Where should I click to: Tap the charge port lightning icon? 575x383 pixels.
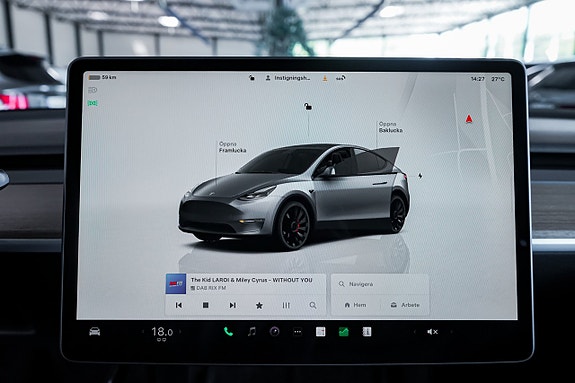(420, 176)
